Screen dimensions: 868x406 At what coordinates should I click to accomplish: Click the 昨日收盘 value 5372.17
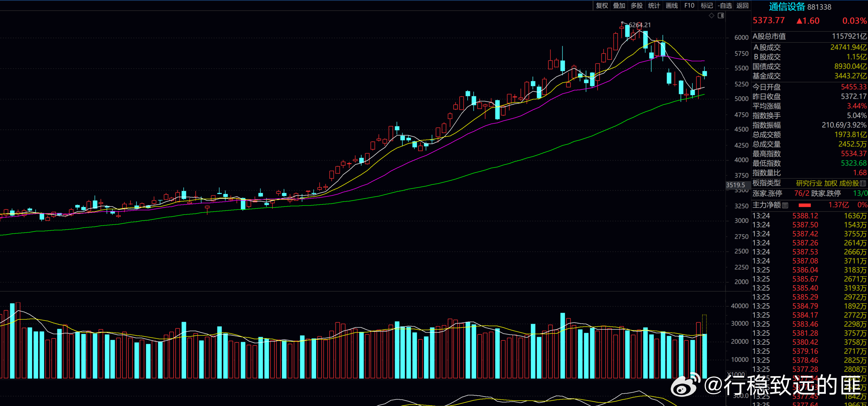point(854,96)
